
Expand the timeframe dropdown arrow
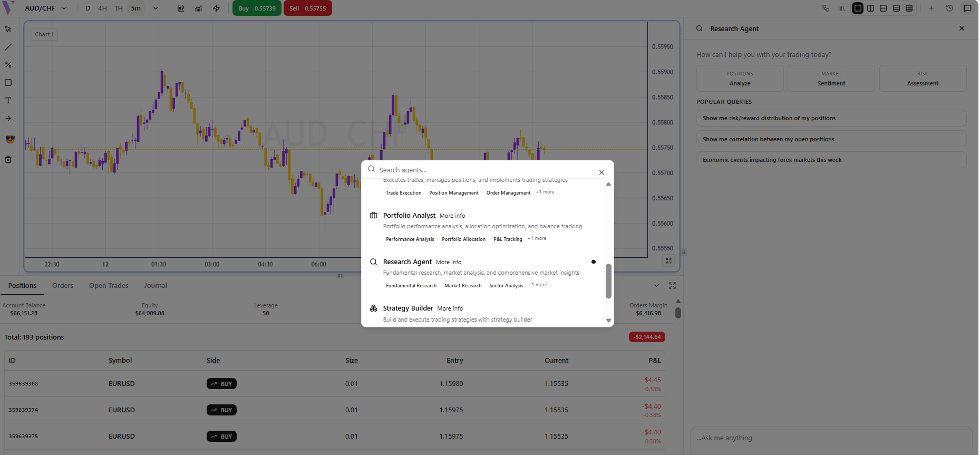coord(156,8)
